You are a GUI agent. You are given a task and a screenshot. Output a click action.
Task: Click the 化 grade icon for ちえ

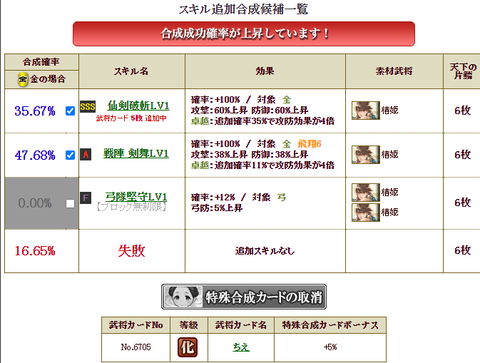pyautogui.click(x=187, y=347)
